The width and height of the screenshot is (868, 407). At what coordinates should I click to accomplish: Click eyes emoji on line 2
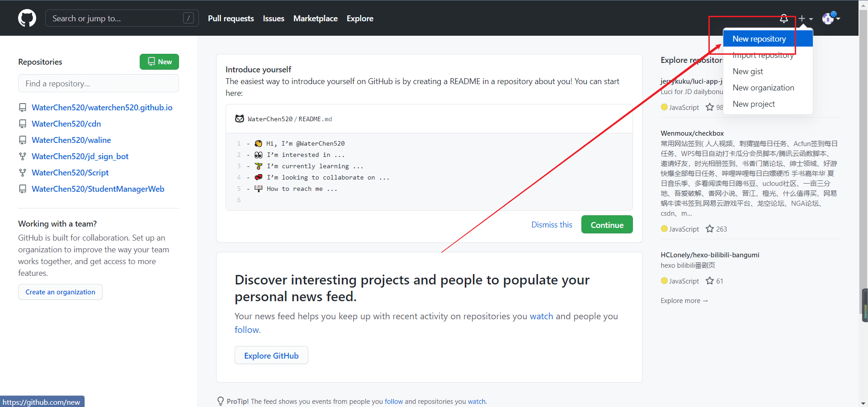point(258,155)
